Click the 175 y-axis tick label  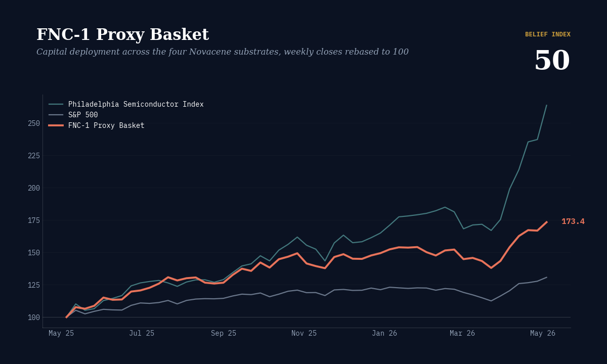pyautogui.click(x=34, y=220)
